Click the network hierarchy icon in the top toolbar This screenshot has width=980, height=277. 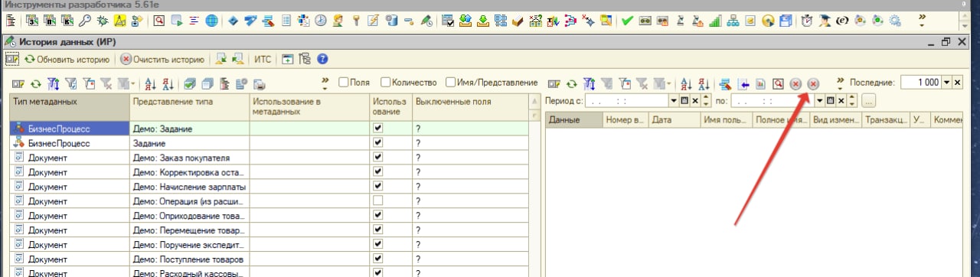point(733,20)
